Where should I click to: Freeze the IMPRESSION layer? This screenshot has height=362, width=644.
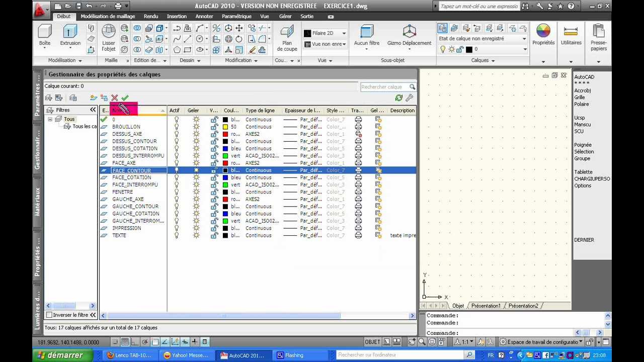click(x=196, y=228)
